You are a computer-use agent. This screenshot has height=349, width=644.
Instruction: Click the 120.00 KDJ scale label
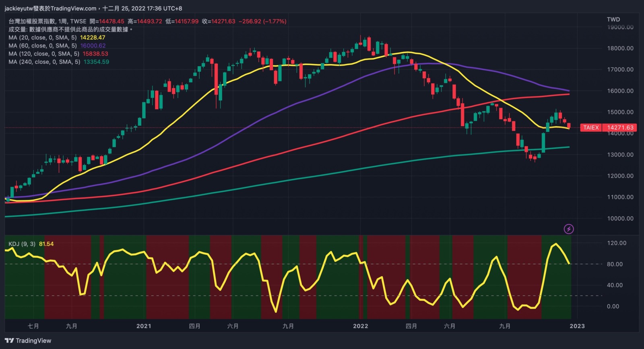coord(617,243)
